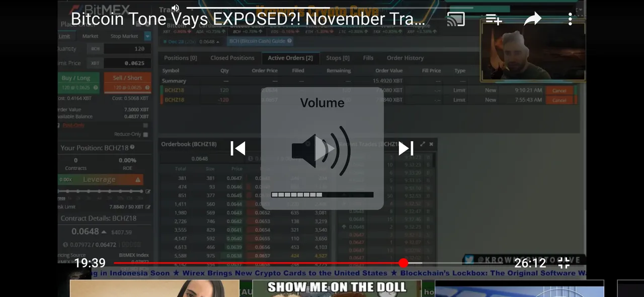Click the orange Leverage bar

(100, 179)
